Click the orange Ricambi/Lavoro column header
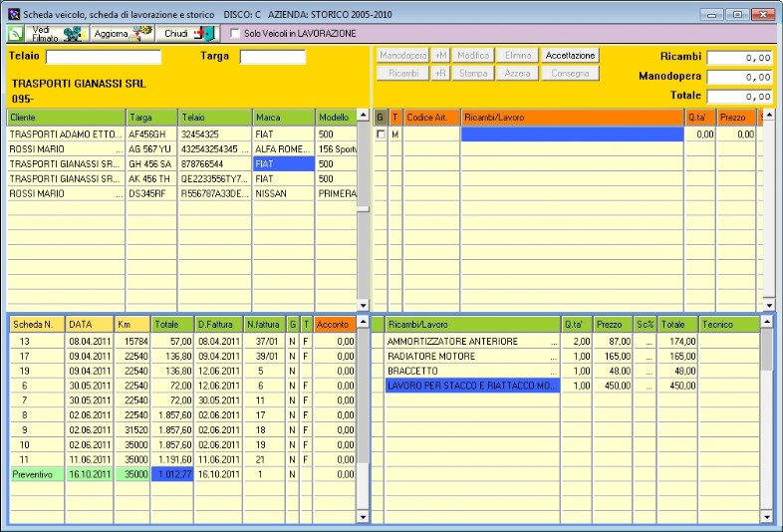The width and height of the screenshot is (783, 532). point(572,118)
